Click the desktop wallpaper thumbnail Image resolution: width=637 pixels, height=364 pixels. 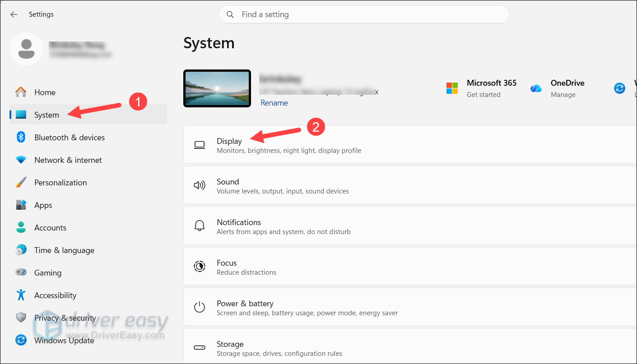coord(217,88)
